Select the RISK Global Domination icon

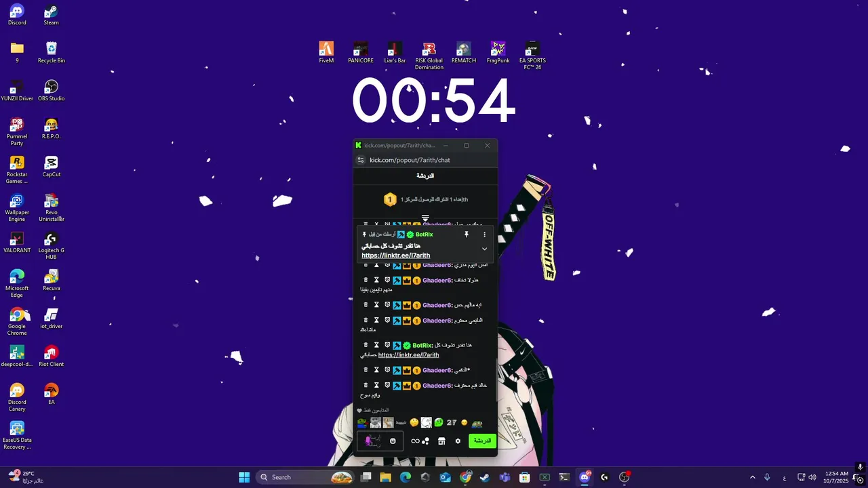[x=429, y=56]
